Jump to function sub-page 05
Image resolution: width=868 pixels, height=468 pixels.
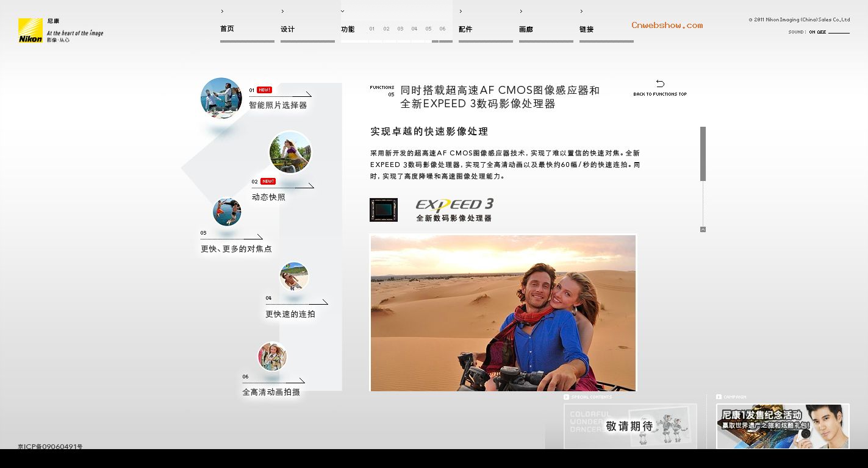click(x=428, y=29)
